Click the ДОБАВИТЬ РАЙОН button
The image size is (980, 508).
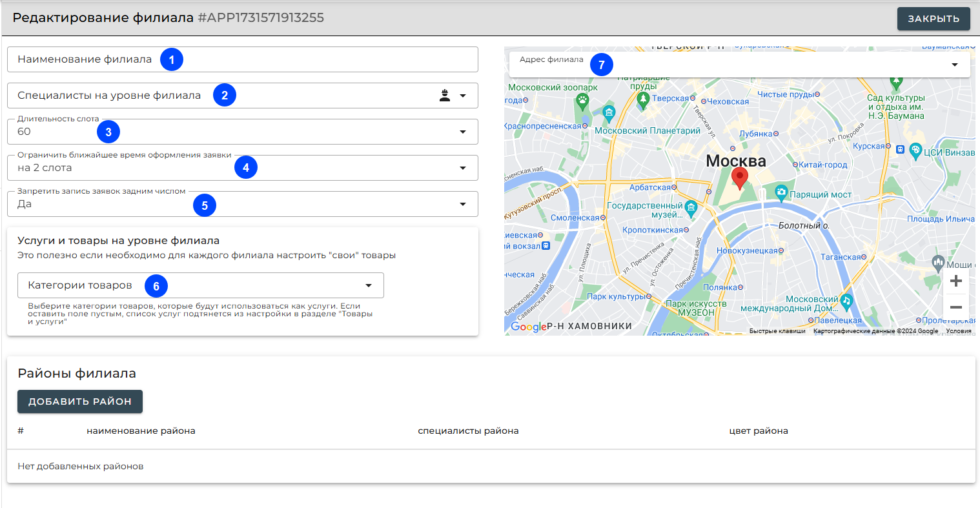pos(80,401)
